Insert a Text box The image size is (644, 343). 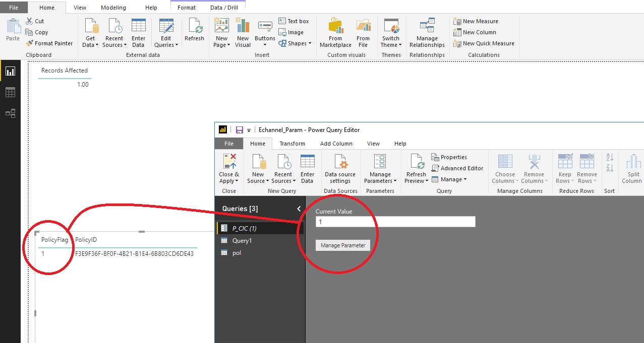(x=294, y=21)
